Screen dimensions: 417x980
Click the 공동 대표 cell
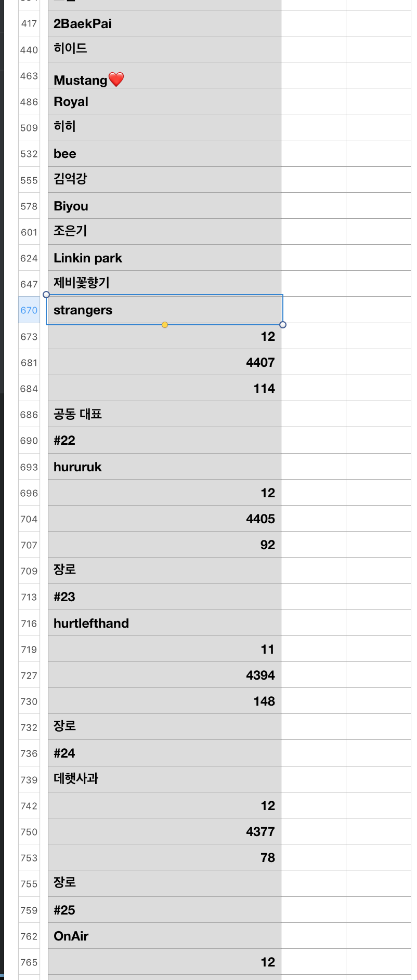pos(164,415)
